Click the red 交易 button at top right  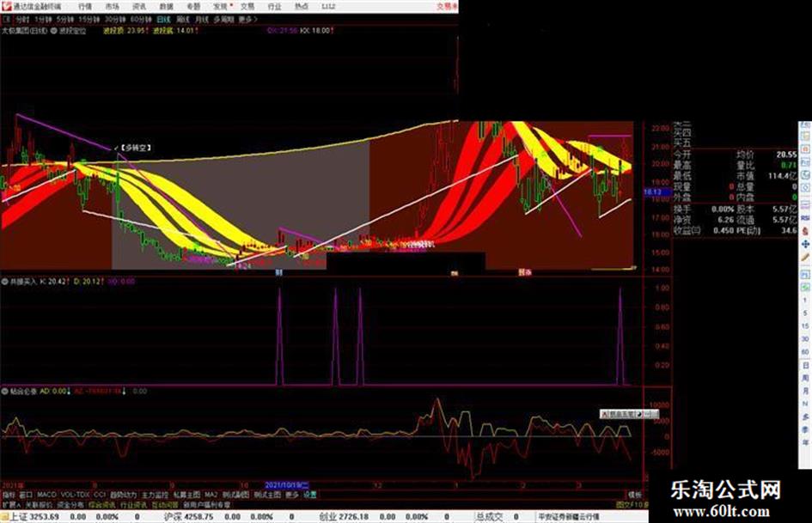tap(447, 6)
